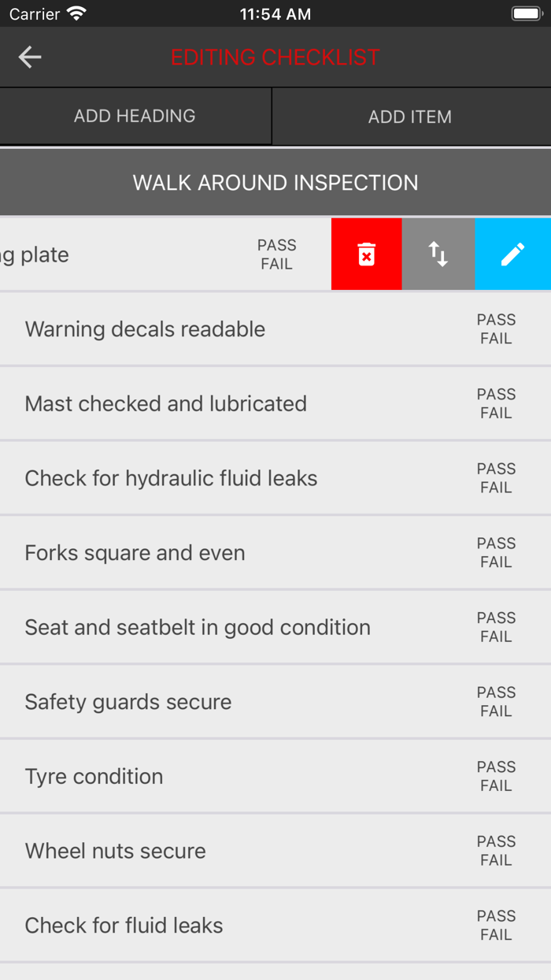551x980 pixels.
Task: Tap the Add Heading button
Action: pos(135,116)
